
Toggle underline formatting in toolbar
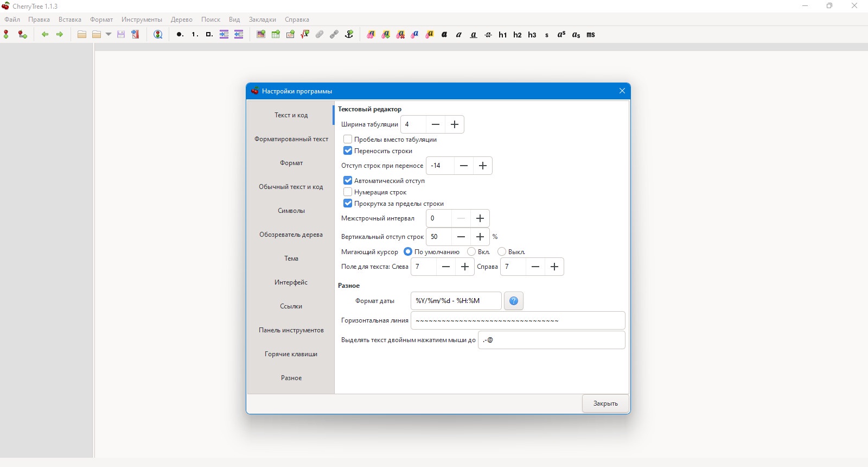click(473, 34)
